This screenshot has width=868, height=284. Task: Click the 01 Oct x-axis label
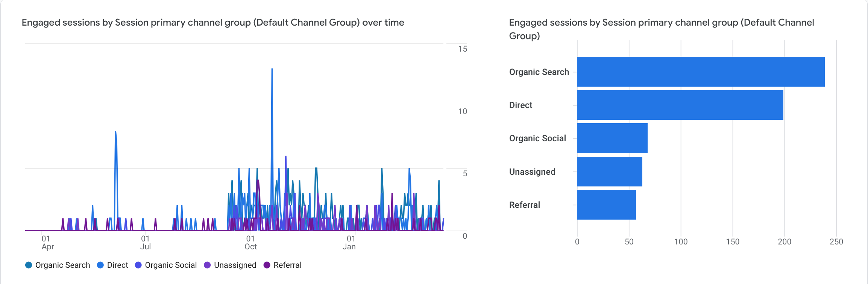coord(250,243)
